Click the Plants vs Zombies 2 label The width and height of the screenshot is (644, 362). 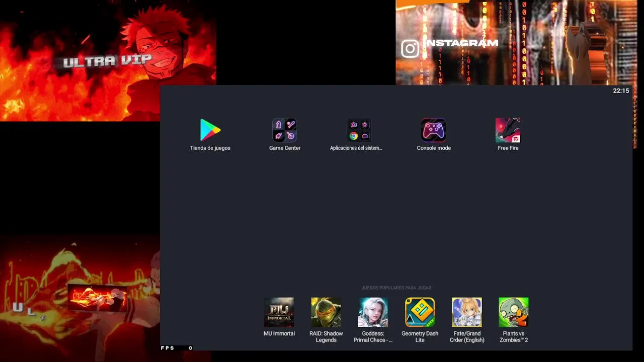[x=514, y=337]
